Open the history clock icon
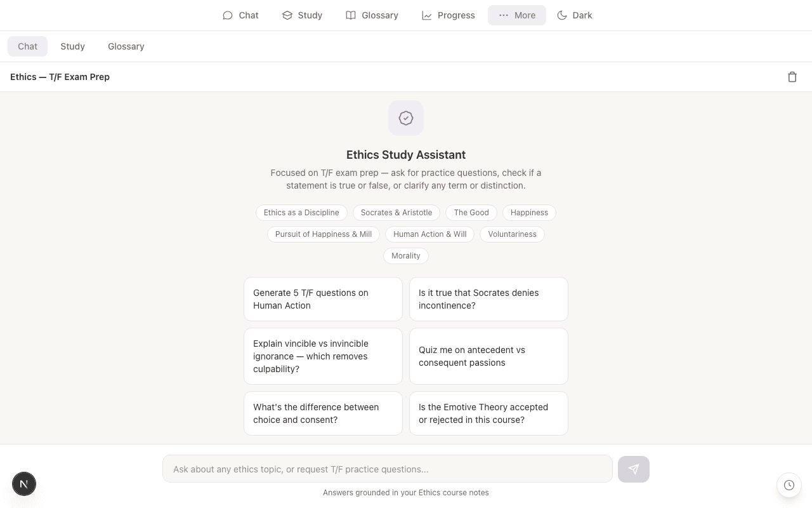Screen dimensions: 812x508 pyautogui.click(x=789, y=485)
